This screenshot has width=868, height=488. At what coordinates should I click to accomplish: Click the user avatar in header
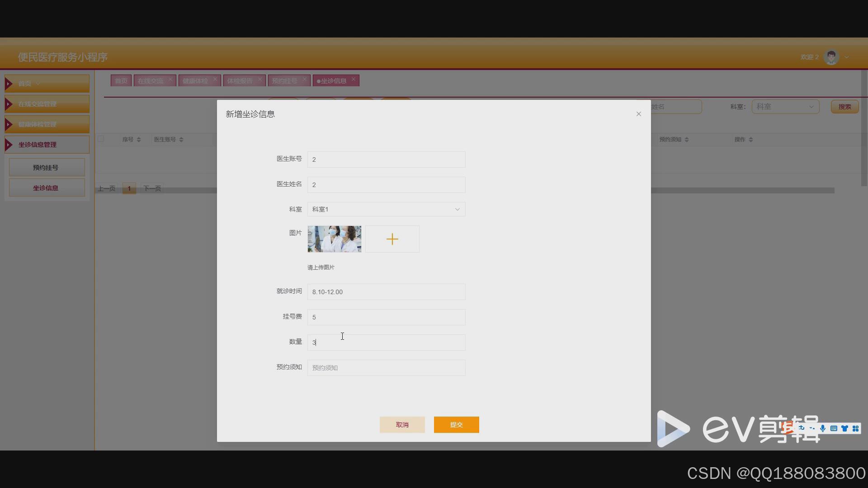pos(831,57)
